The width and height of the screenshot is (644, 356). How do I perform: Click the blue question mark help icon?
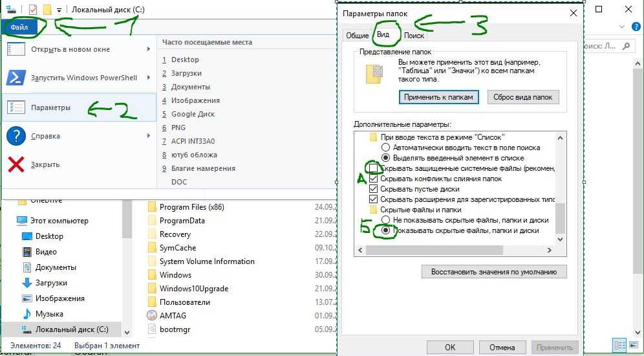tap(16, 136)
